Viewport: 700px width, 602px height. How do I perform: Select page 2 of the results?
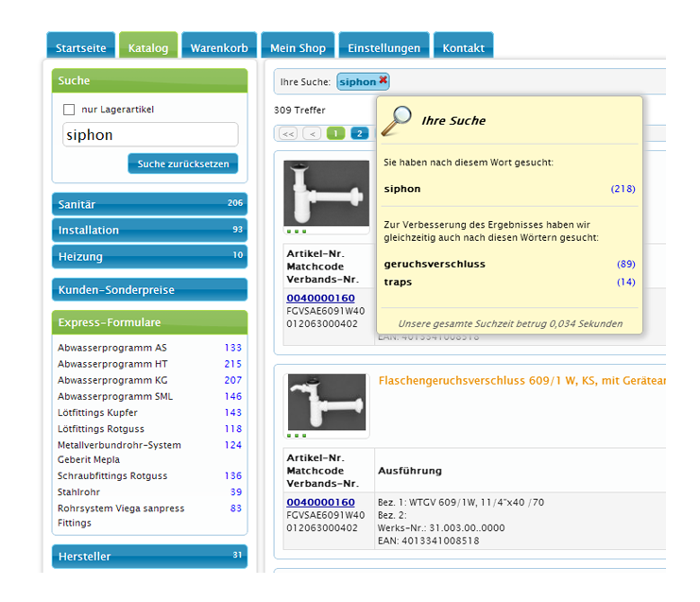[x=359, y=133]
